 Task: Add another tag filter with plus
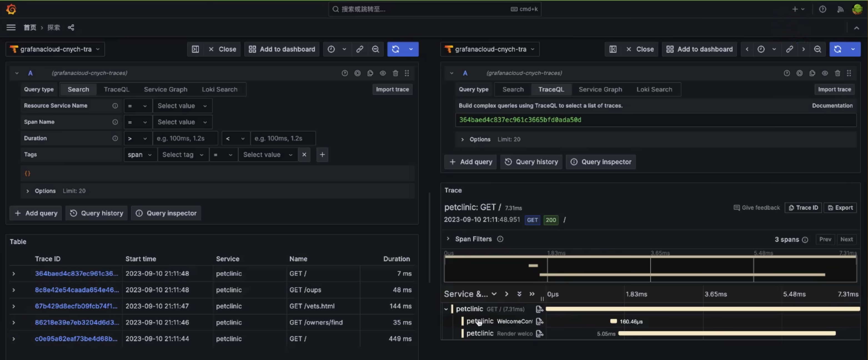point(322,155)
